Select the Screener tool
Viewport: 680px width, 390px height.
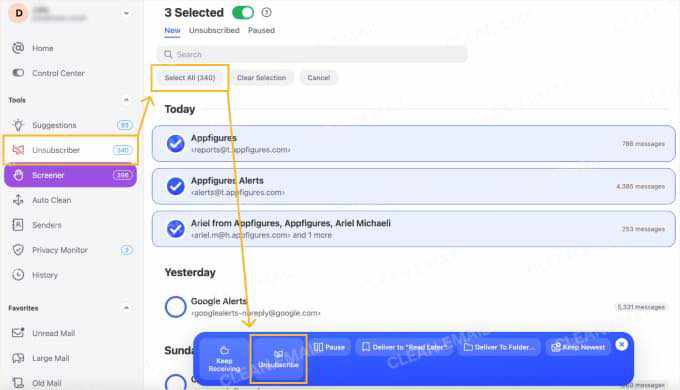pyautogui.click(x=70, y=175)
